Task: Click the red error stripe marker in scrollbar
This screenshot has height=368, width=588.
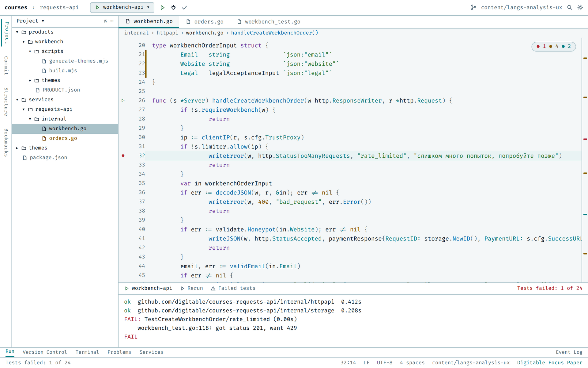Action: [x=585, y=139]
